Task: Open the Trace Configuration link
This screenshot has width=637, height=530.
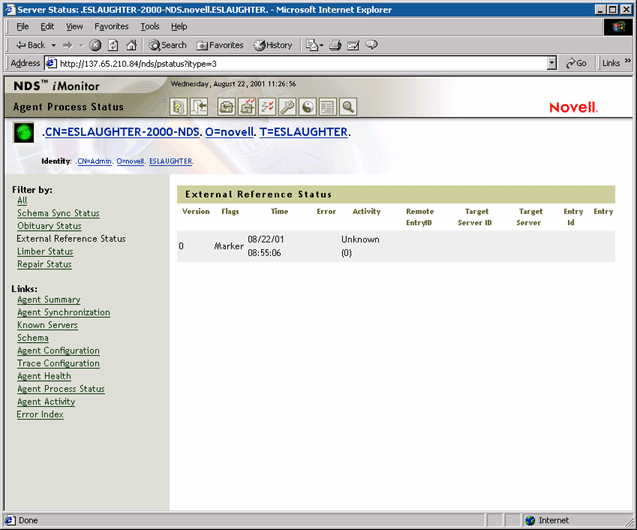Action: (x=58, y=364)
